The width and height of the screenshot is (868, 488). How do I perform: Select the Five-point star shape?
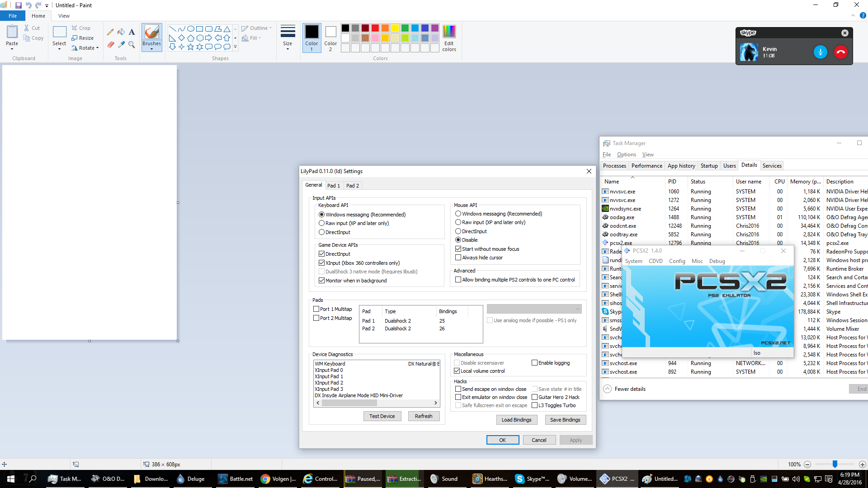point(190,47)
